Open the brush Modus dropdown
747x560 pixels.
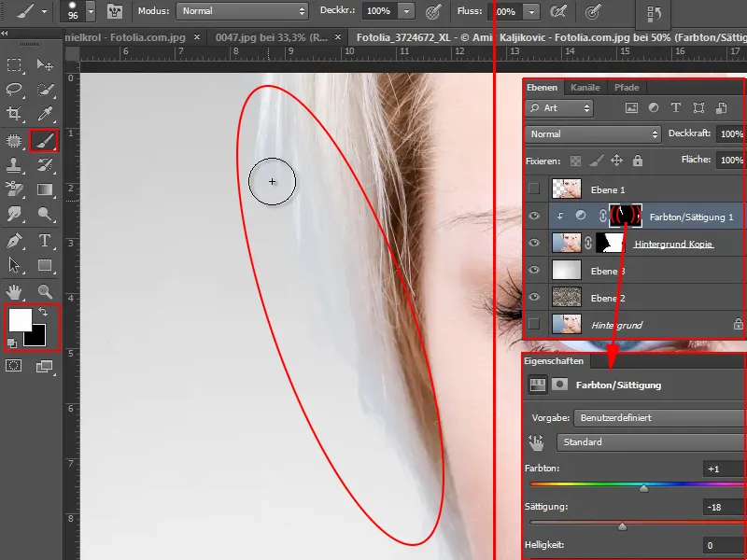242,11
